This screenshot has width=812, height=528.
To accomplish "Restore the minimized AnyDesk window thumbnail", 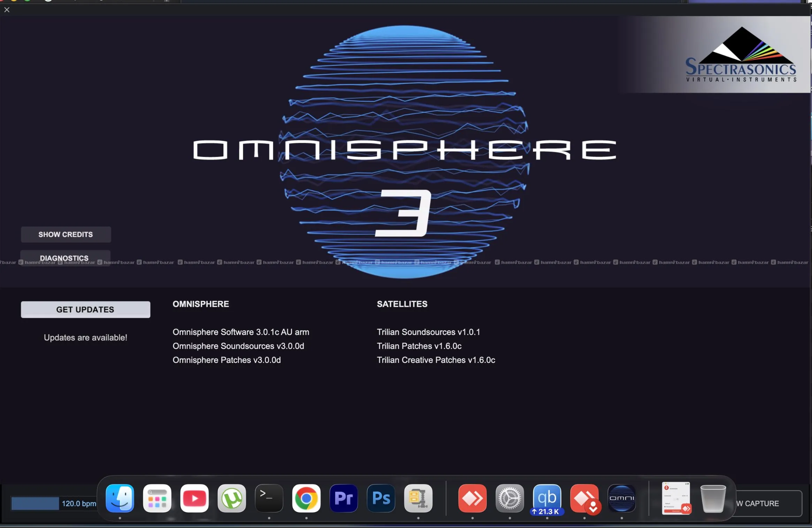I will tap(676, 498).
